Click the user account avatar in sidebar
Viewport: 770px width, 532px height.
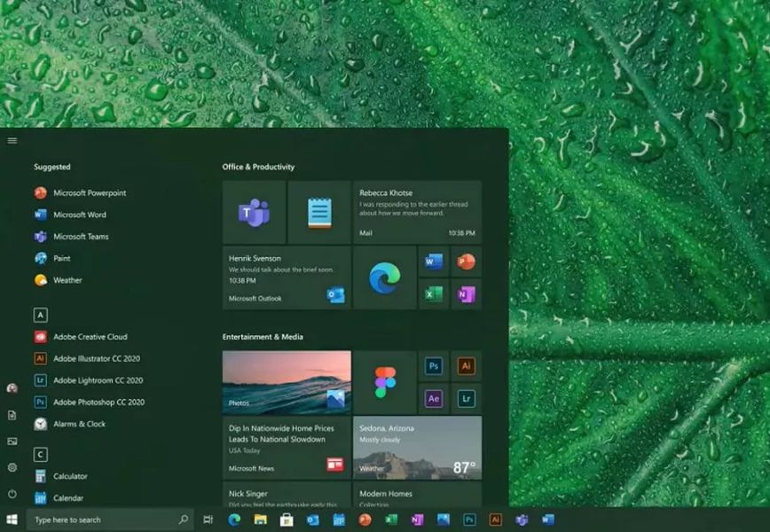pos(12,388)
